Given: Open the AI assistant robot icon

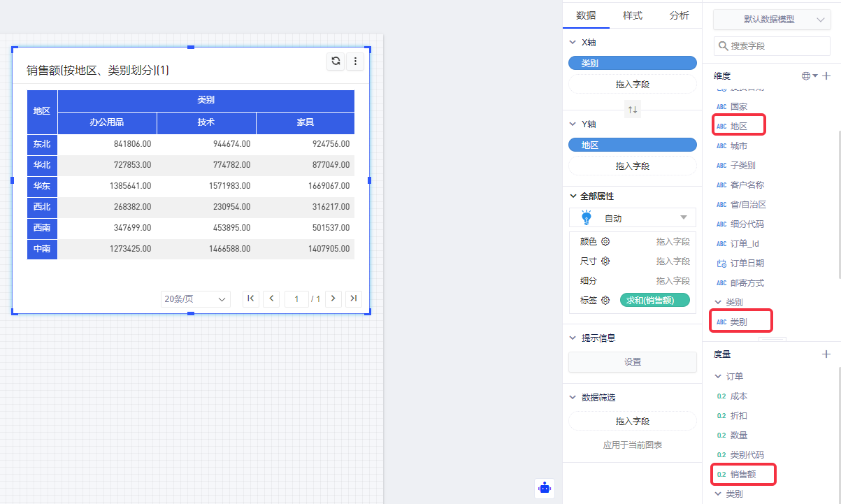Looking at the screenshot, I should tap(545, 488).
